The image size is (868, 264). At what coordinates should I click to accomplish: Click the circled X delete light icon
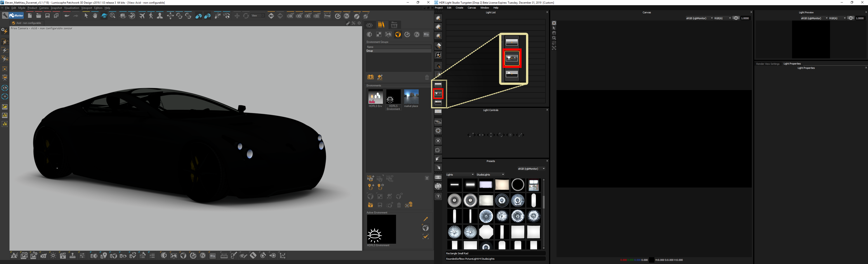tap(438, 141)
